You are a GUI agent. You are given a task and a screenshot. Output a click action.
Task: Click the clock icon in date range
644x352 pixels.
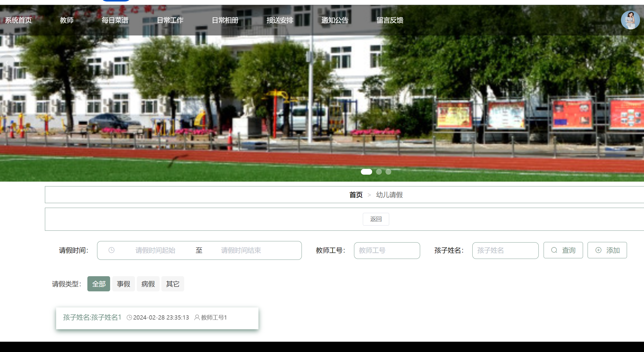pyautogui.click(x=112, y=250)
